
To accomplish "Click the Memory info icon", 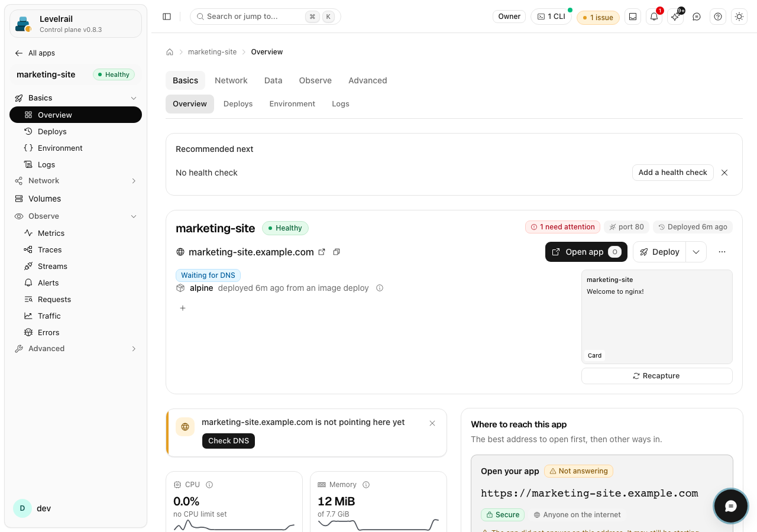I will click(366, 485).
